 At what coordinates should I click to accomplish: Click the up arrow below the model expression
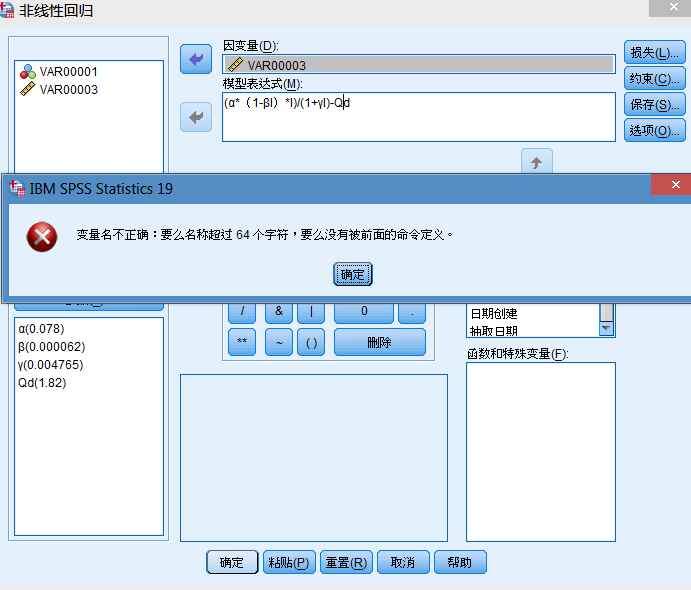click(x=537, y=163)
